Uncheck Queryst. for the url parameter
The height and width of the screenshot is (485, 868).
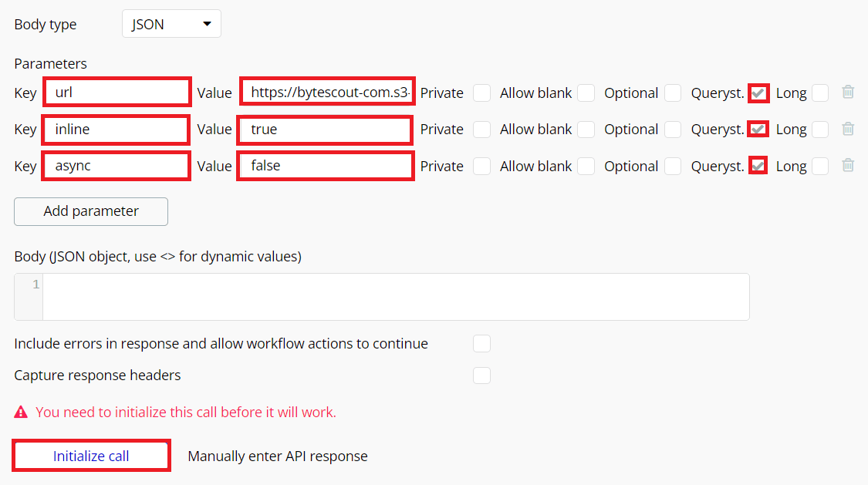click(x=758, y=93)
